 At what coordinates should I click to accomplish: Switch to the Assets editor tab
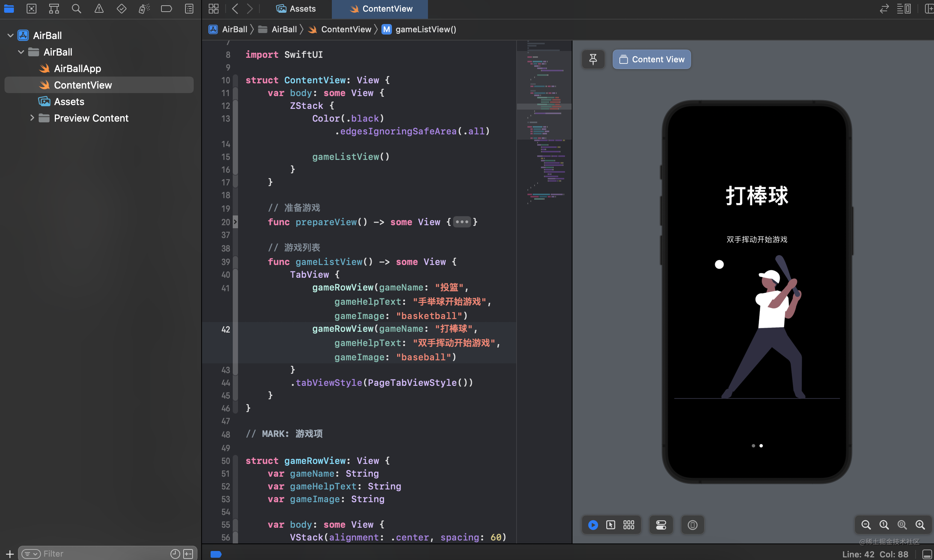click(x=296, y=9)
